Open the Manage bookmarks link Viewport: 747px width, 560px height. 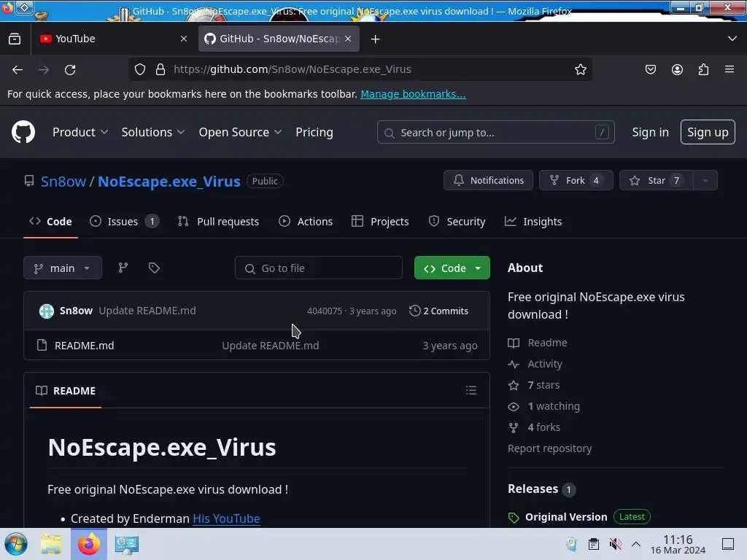413,94
